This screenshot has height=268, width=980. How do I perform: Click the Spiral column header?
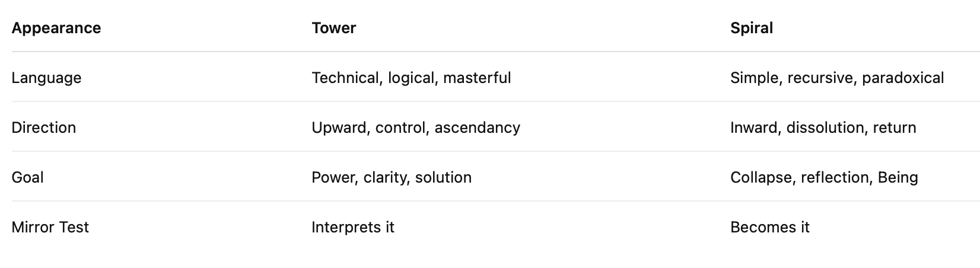point(751,28)
